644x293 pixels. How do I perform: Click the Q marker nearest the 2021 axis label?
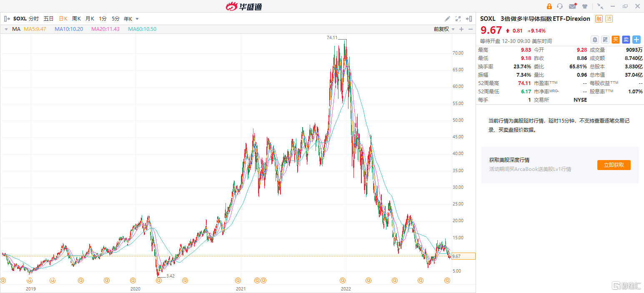(x=238, y=280)
